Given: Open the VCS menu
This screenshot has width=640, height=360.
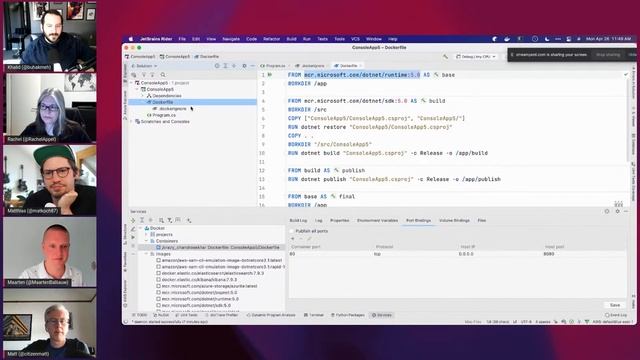Looking at the screenshot, I should (356, 39).
